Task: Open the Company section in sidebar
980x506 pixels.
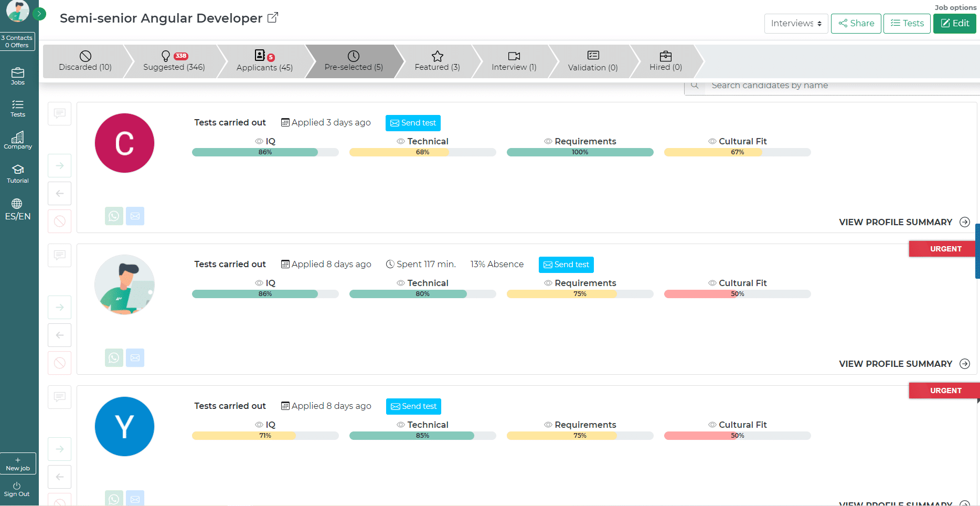Action: [18, 141]
